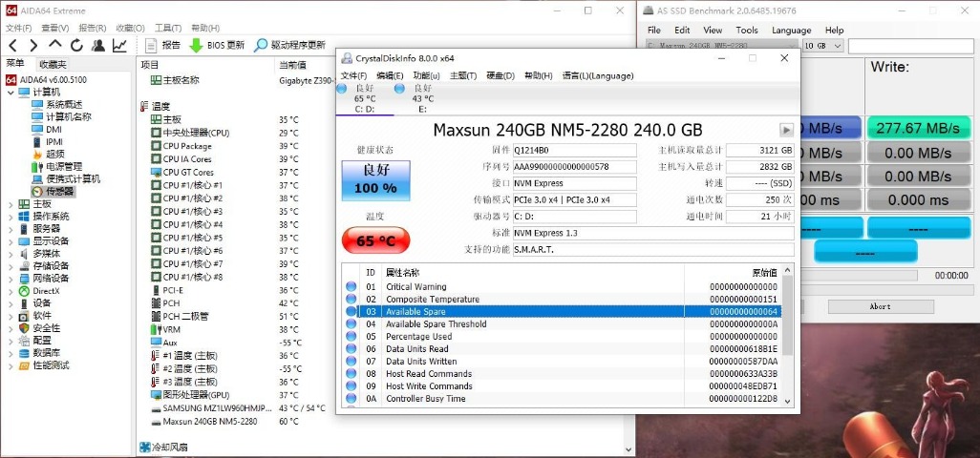The height and width of the screenshot is (458, 980).
Task: Open CrystalDiskInfo 硬盘(D) menu
Action: pos(501,75)
